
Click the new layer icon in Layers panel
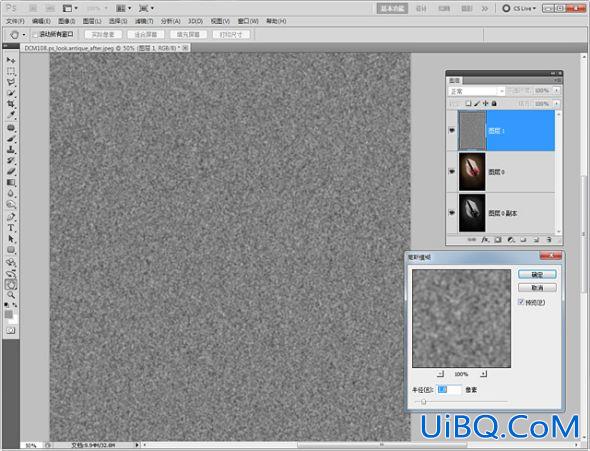(x=536, y=240)
